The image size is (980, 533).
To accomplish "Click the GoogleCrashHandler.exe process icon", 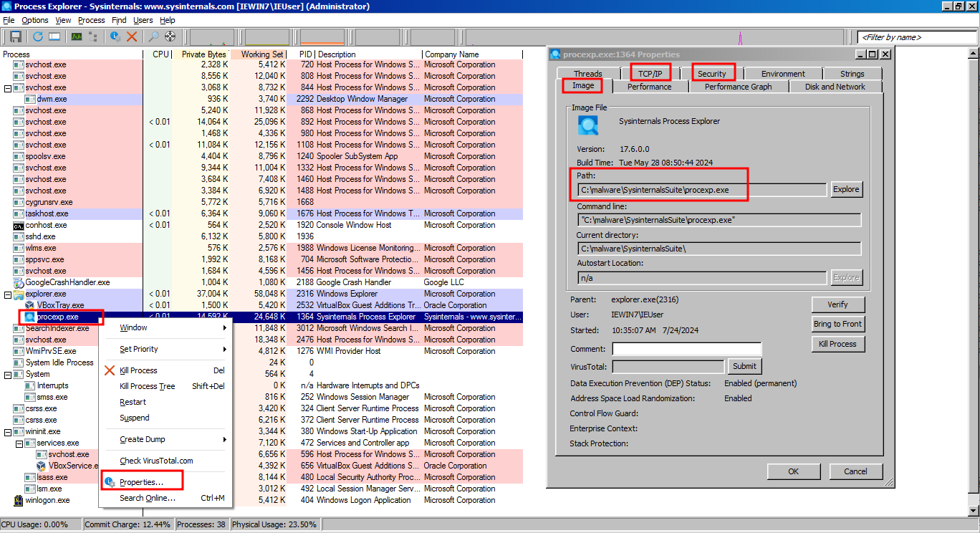I will coord(19,282).
